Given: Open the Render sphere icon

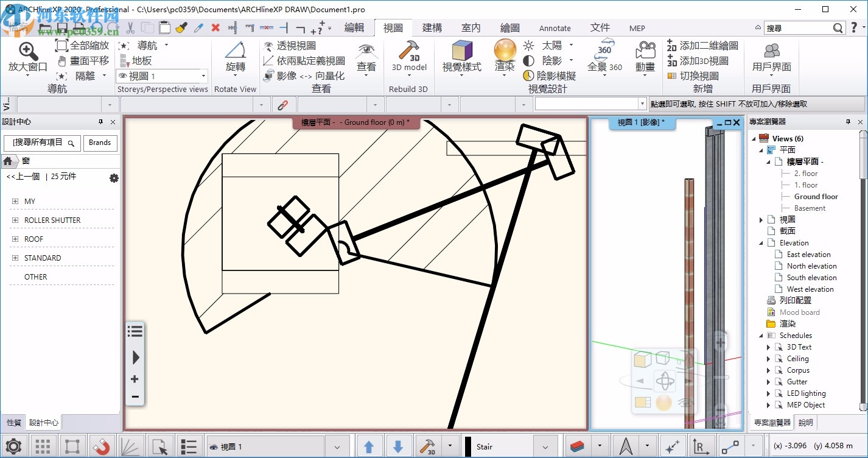Looking at the screenshot, I should point(505,52).
